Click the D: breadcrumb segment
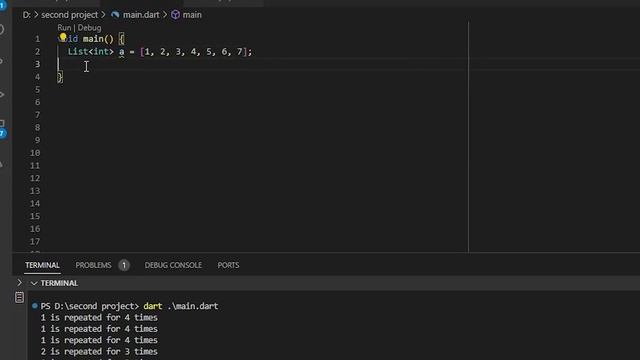Viewport: 640px width, 360px height. click(x=27, y=15)
